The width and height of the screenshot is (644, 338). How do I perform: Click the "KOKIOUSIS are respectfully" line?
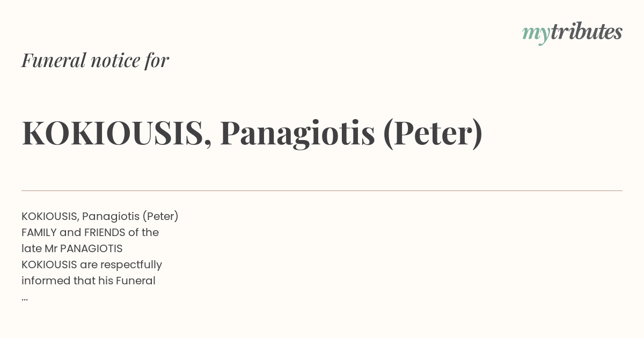[92, 264]
